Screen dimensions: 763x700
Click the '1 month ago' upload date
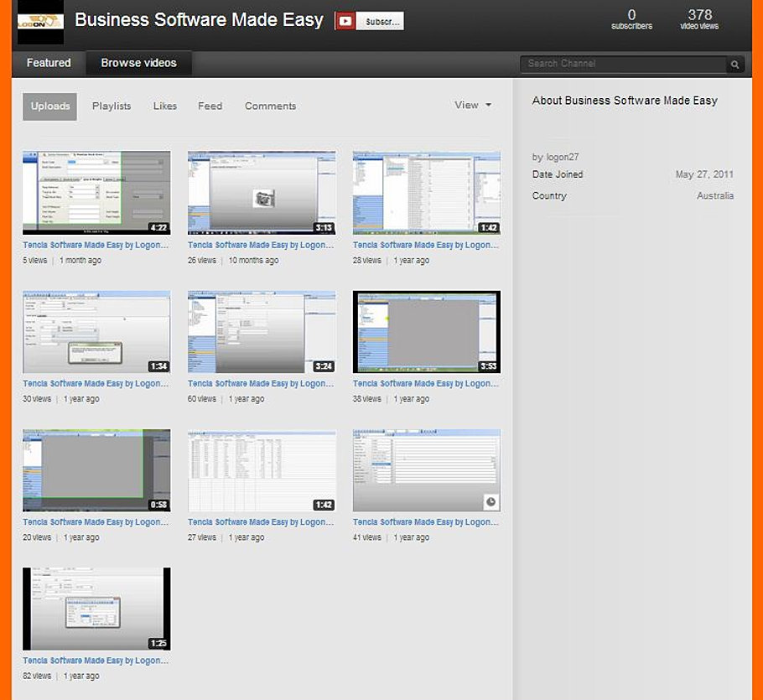80,260
